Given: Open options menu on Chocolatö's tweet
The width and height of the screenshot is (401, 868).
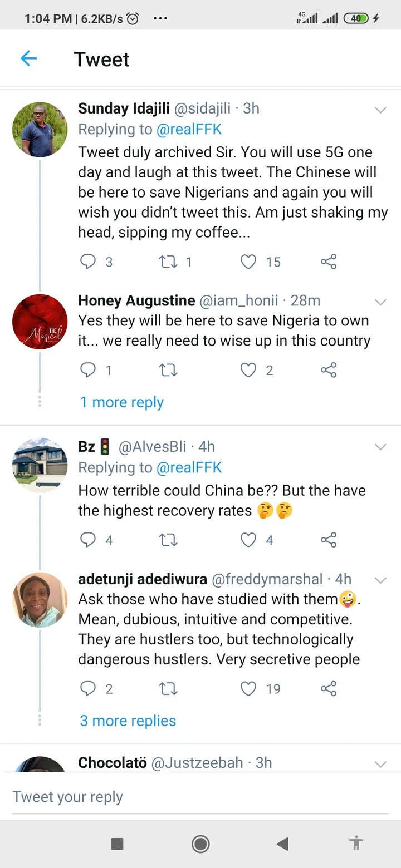Looking at the screenshot, I should point(380,764).
